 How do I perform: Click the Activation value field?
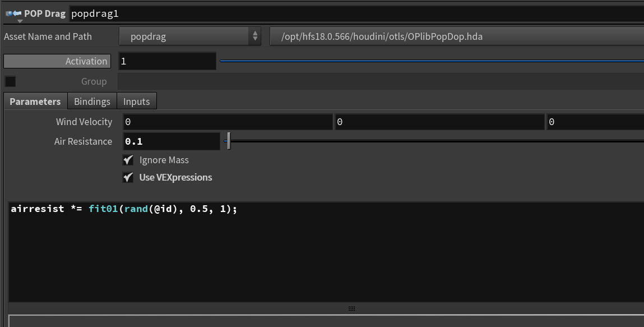click(x=167, y=61)
